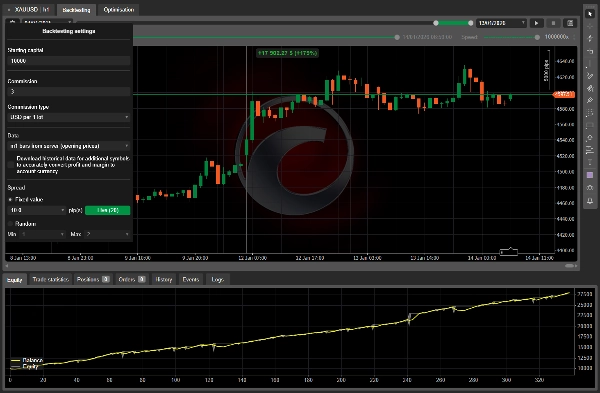Image resolution: width=600 pixels, height=393 pixels.
Task: Open the History tab
Action: pyautogui.click(x=164, y=279)
